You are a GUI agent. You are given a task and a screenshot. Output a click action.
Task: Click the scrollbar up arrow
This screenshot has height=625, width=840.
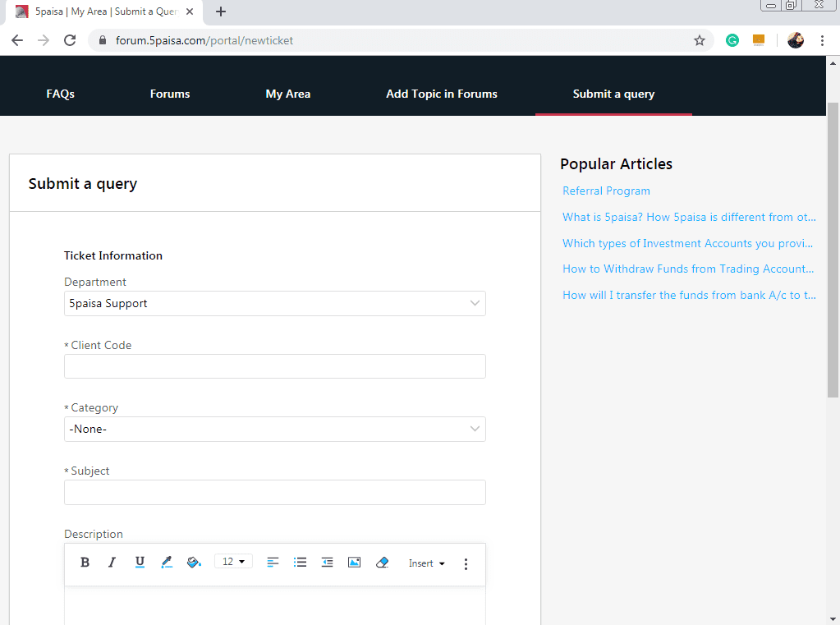833,63
